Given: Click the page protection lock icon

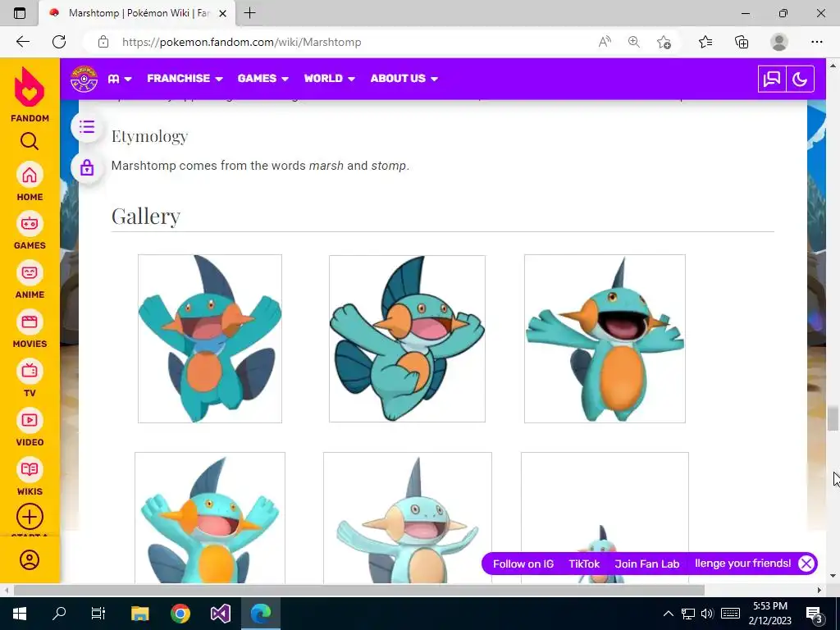Looking at the screenshot, I should click(87, 167).
